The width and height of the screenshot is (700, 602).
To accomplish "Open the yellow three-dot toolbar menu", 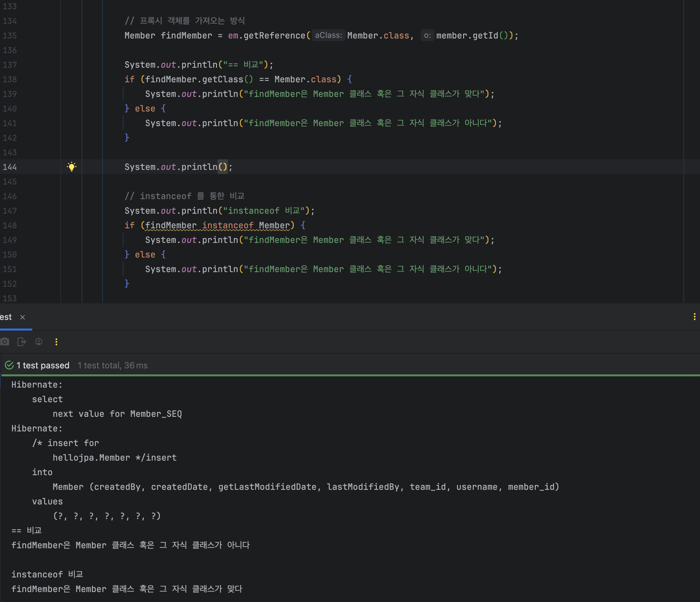I will tap(56, 342).
